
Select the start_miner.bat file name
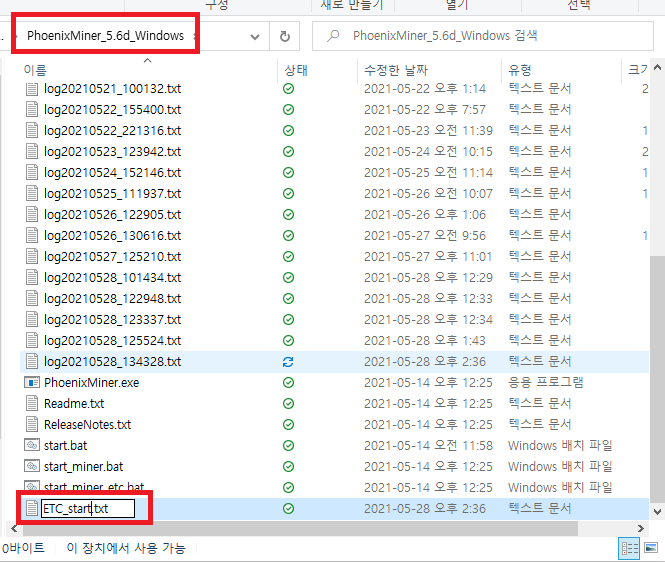click(x=84, y=467)
